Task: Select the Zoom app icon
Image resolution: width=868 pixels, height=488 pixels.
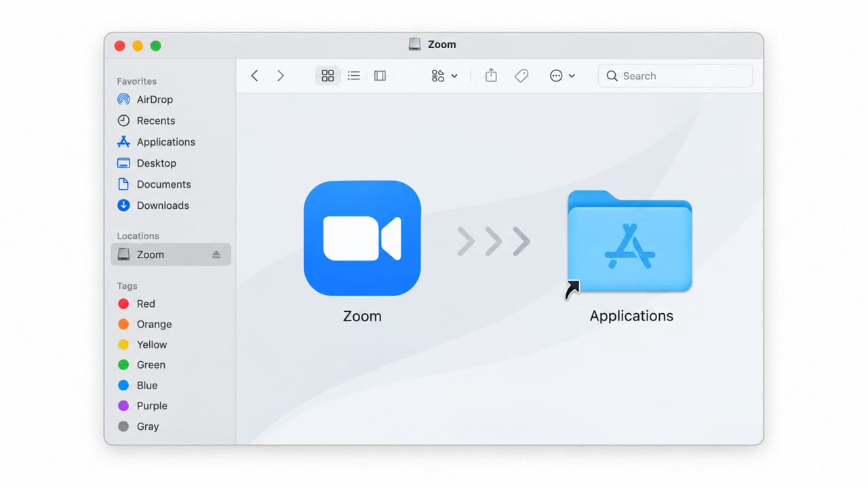Action: (x=362, y=238)
